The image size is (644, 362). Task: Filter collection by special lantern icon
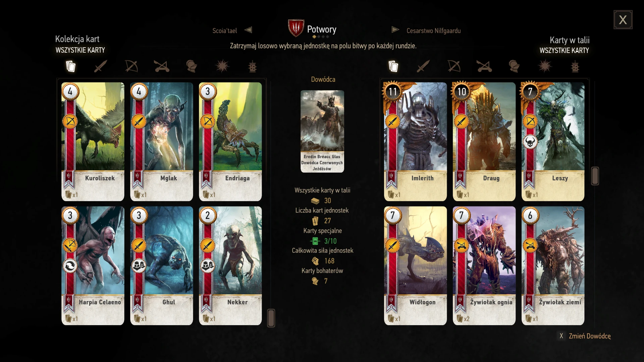pos(253,66)
